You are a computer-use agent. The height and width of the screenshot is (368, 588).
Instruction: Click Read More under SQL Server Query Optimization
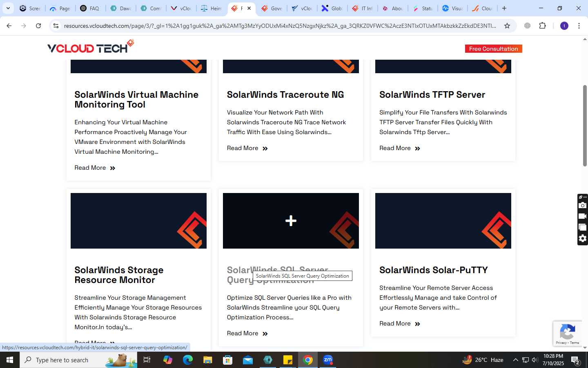(247, 333)
